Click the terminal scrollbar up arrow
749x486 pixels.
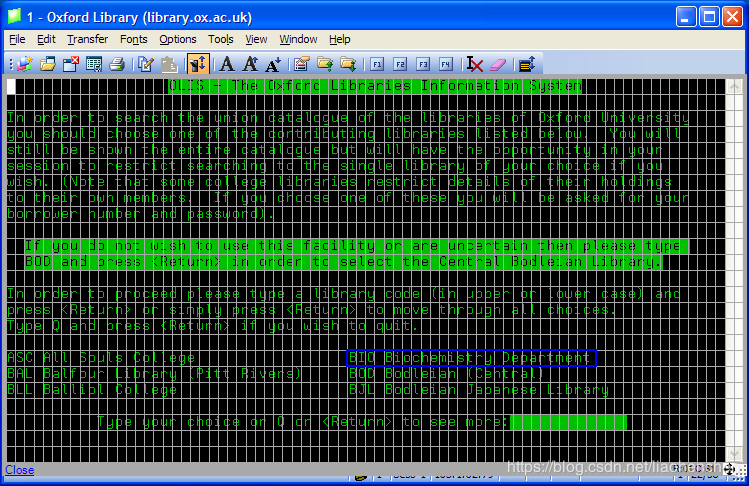point(734,86)
